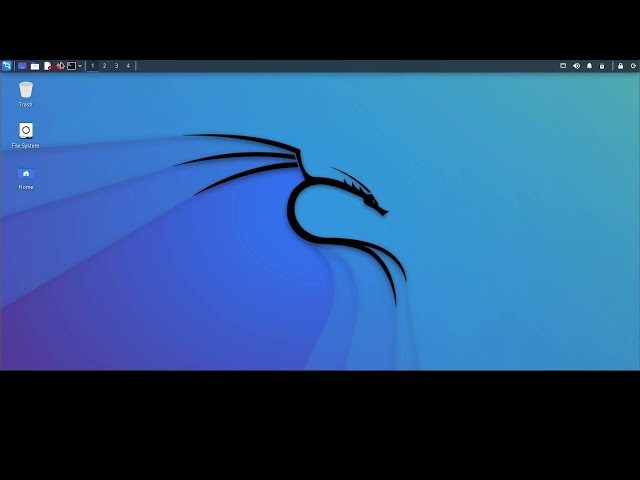Click the power manager battery icon

point(602,66)
